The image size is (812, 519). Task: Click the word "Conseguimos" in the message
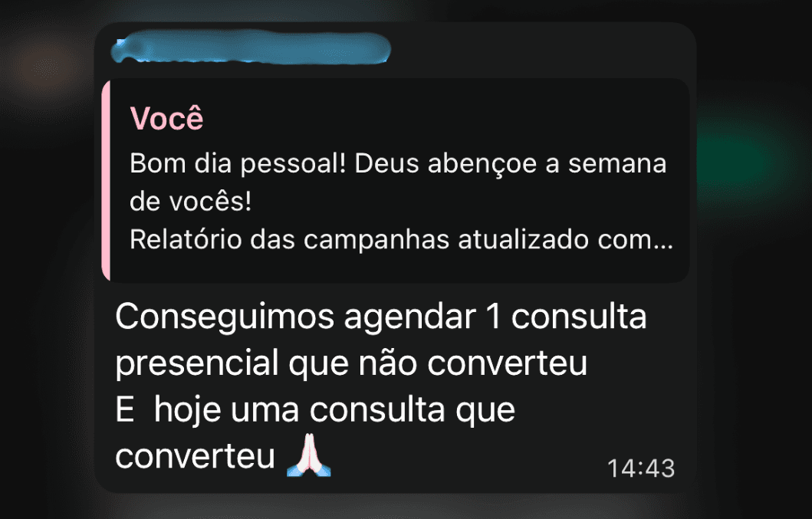[225, 317]
